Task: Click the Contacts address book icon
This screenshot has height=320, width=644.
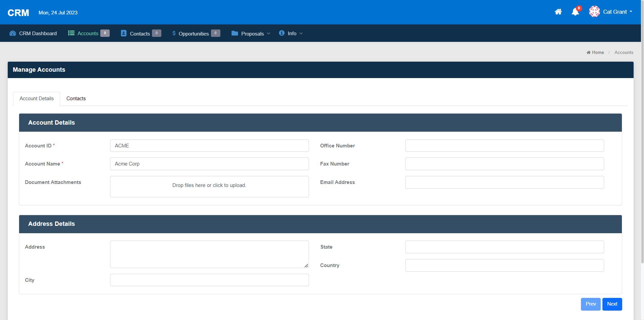Action: (124, 33)
